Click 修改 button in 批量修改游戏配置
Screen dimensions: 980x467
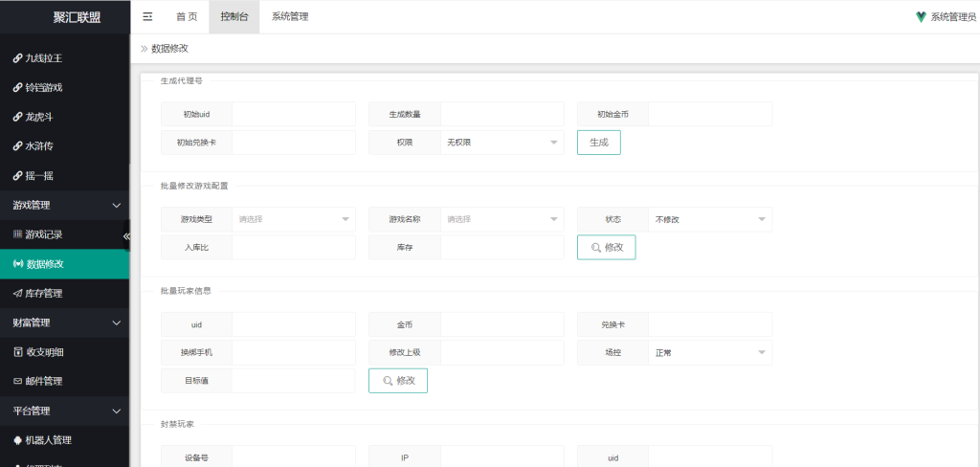606,248
